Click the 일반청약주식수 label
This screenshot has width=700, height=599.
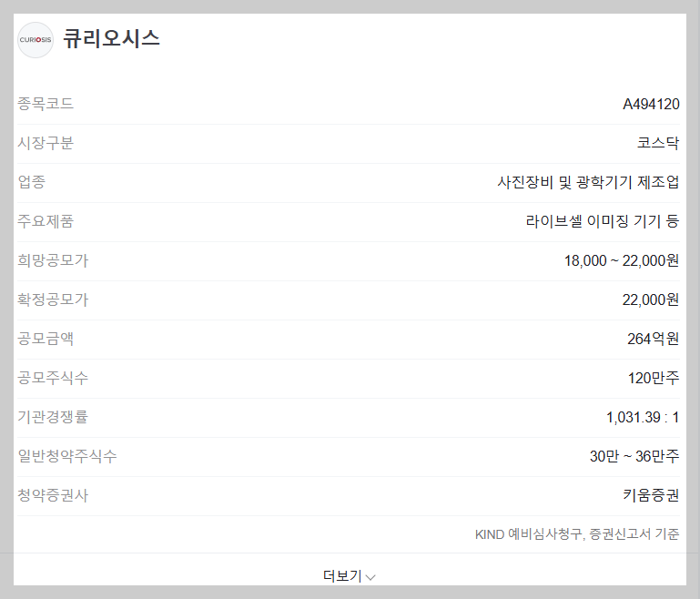click(67, 456)
